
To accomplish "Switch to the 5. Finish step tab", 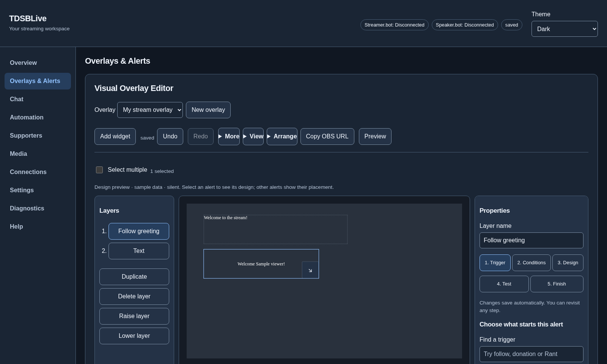I will coord(557,284).
